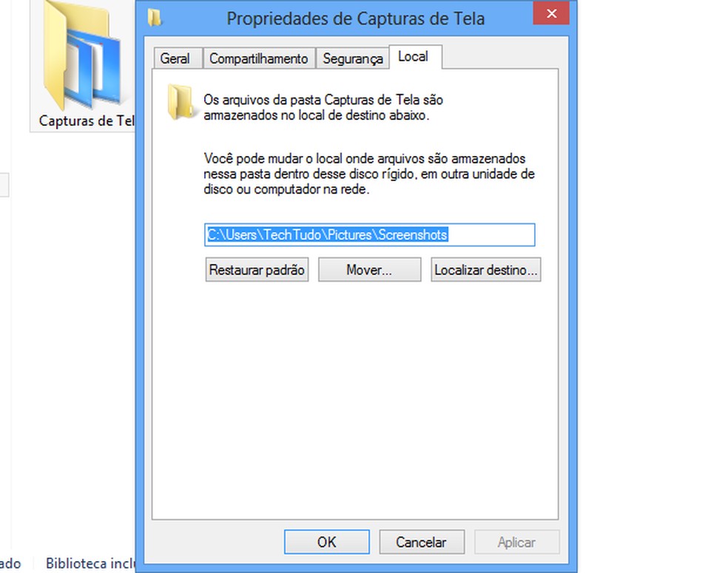Click the Capturas de Tela folder name label
This screenshot has width=728, height=573.
[87, 121]
